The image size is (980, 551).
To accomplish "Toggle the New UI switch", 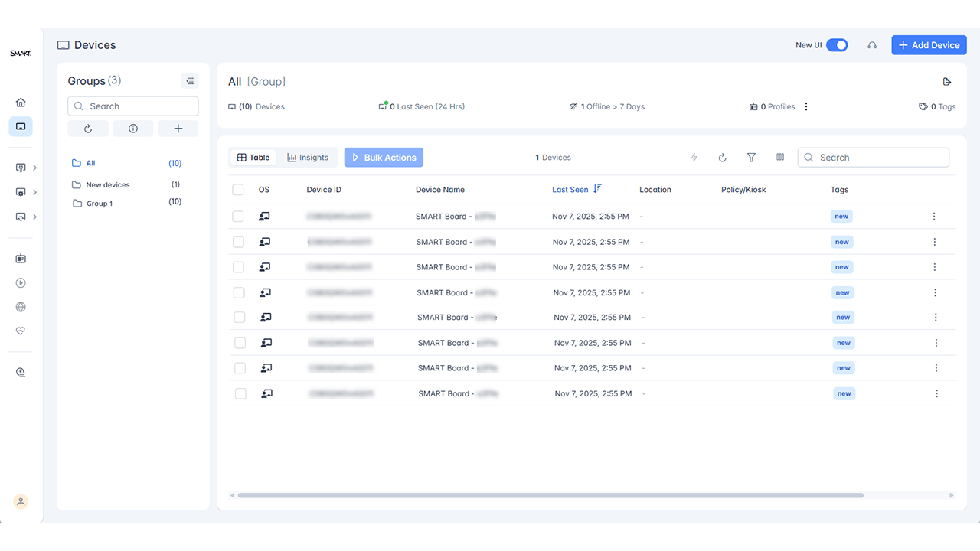I will click(837, 45).
